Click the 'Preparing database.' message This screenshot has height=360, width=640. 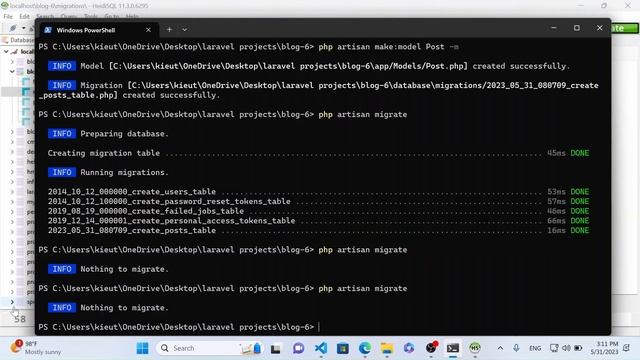click(x=124, y=134)
